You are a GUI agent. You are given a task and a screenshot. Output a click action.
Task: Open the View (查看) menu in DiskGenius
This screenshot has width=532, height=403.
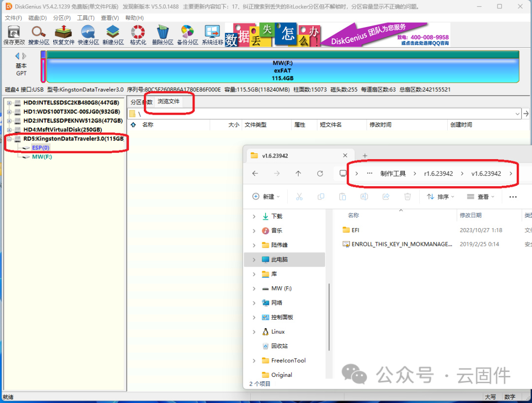click(109, 18)
